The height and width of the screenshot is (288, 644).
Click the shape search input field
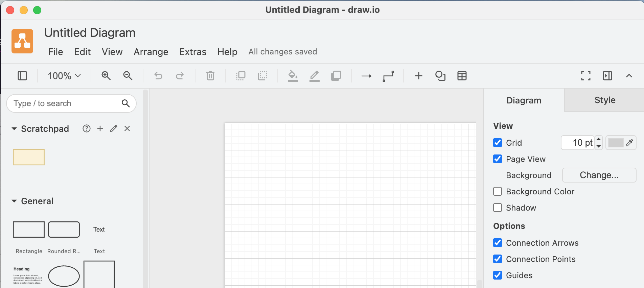click(66, 103)
